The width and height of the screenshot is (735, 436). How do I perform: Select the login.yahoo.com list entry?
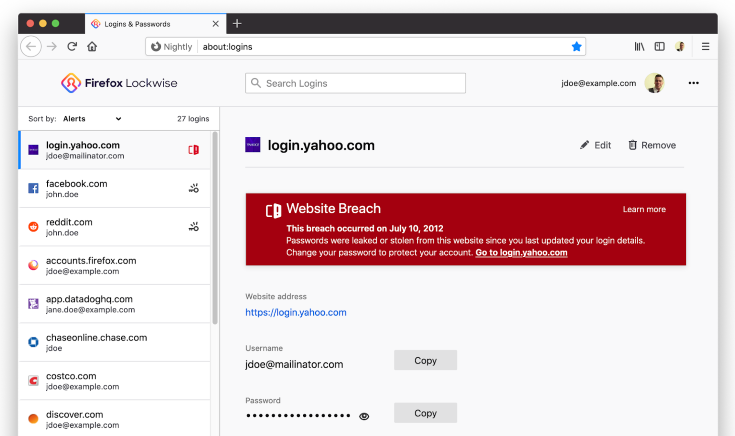pos(114,150)
